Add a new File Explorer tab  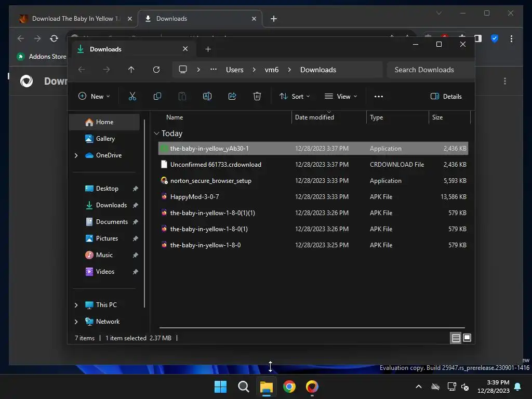pos(208,49)
